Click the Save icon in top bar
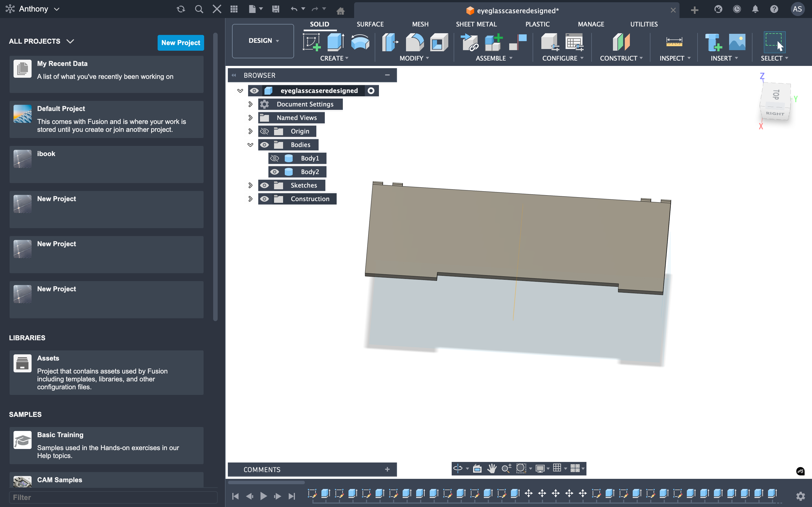The width and height of the screenshot is (812, 507). pos(275,9)
